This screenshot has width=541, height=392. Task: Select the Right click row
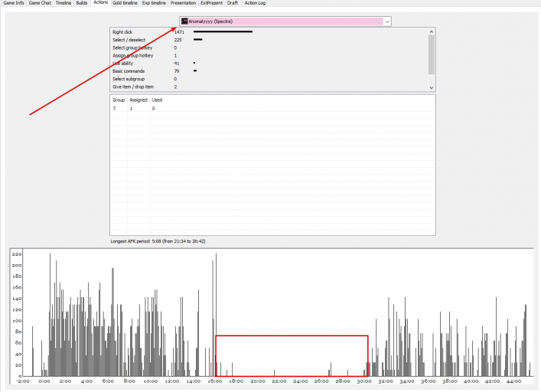269,31
